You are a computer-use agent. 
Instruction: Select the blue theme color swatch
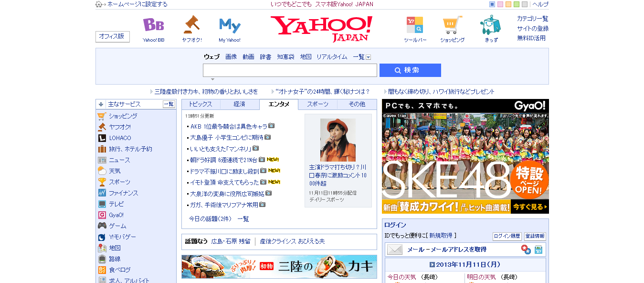pos(492,4)
